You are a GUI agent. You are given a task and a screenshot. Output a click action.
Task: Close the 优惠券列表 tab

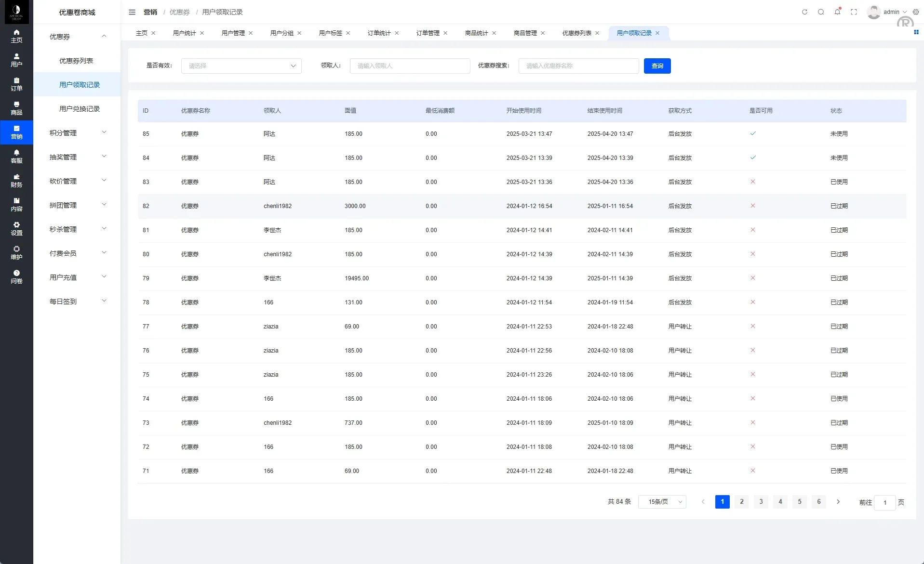(597, 33)
